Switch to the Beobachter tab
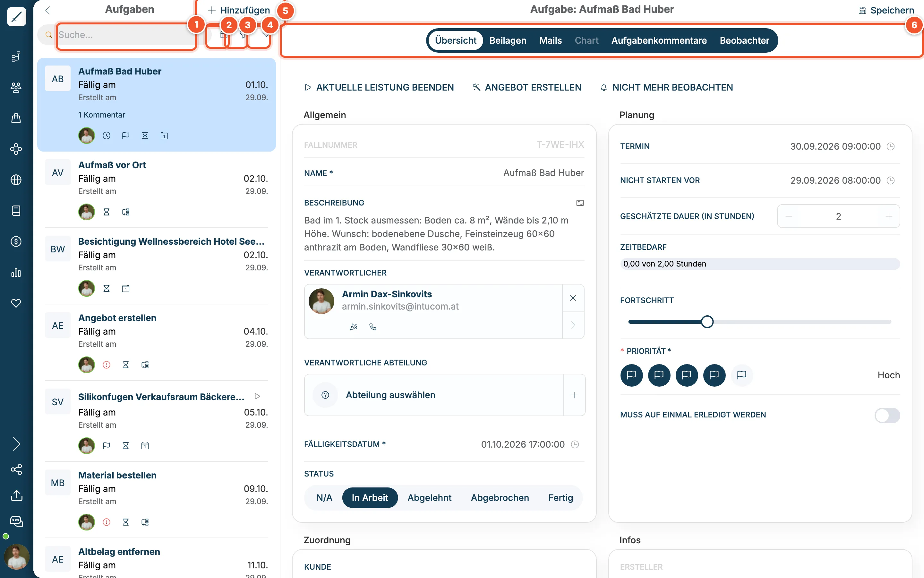This screenshot has width=924, height=578. (x=745, y=40)
